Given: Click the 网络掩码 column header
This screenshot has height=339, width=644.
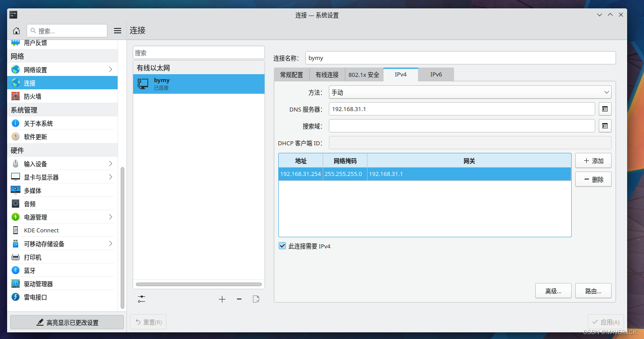Looking at the screenshot, I should [345, 161].
